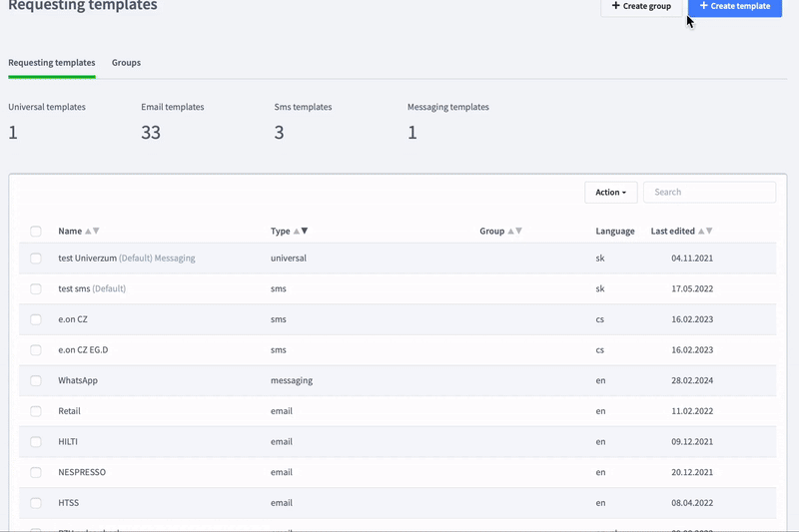Click the Email templates count 33

click(x=151, y=133)
